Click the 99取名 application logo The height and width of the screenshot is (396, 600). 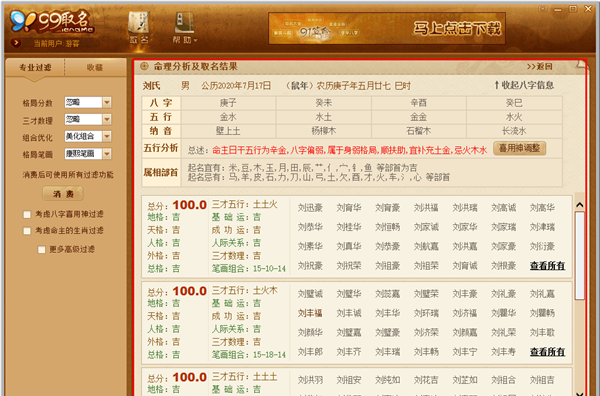click(52, 21)
